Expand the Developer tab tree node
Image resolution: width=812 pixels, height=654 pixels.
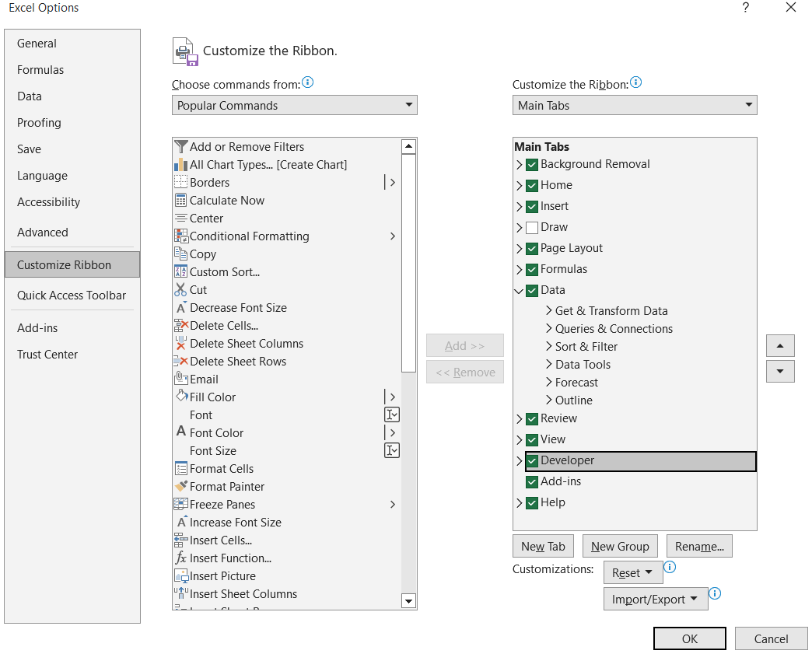tap(519, 460)
